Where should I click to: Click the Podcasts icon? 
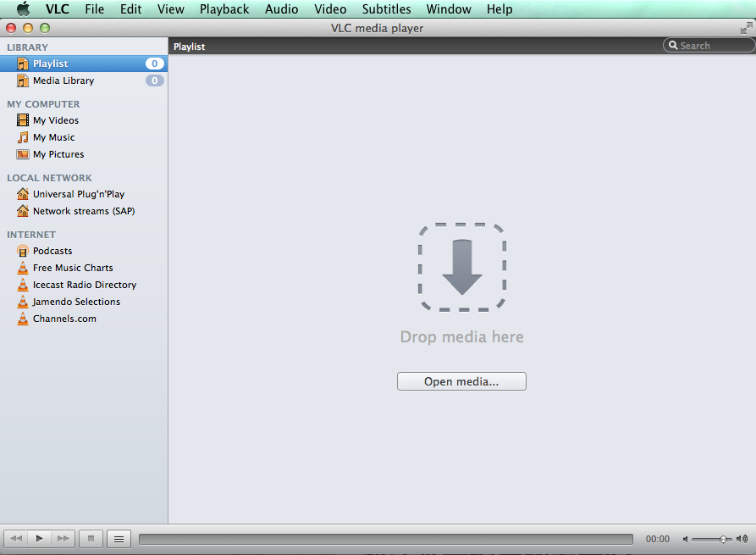(23, 251)
